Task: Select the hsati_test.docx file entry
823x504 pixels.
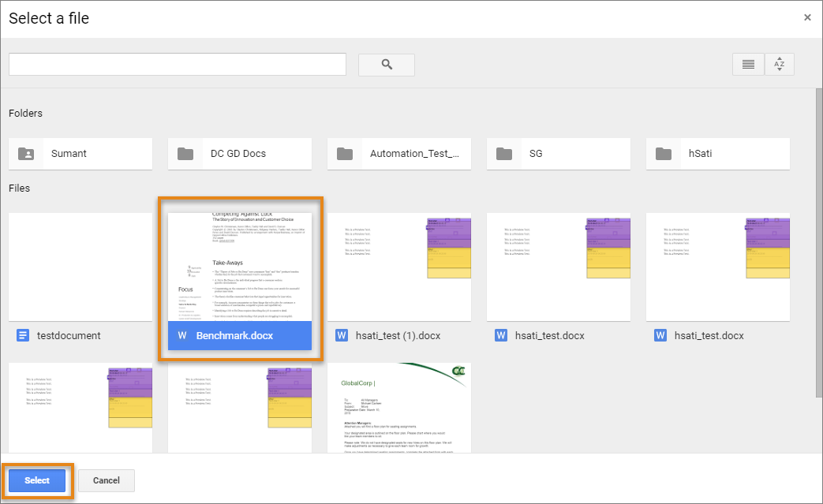Action: [558, 335]
